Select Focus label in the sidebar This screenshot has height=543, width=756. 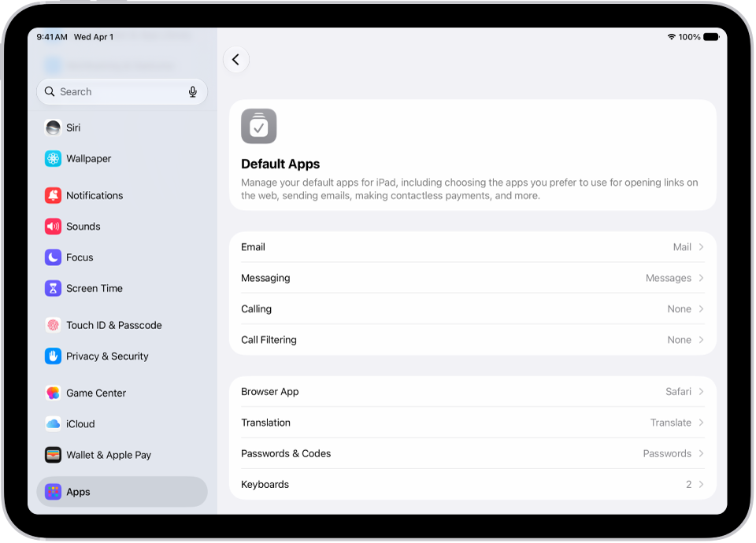[x=80, y=257]
